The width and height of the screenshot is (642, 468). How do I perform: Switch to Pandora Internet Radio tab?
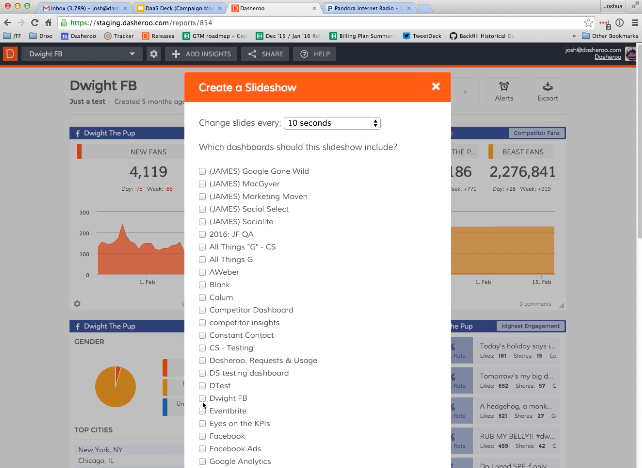click(369, 8)
